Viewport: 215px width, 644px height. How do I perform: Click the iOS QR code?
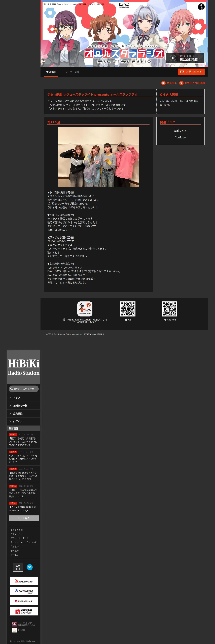[x=128, y=309]
